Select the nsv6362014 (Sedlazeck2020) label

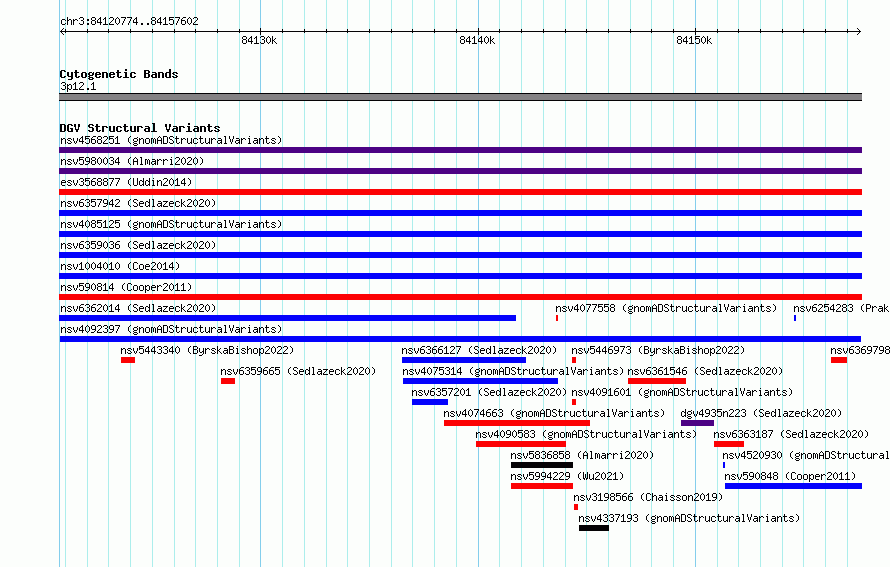point(138,308)
